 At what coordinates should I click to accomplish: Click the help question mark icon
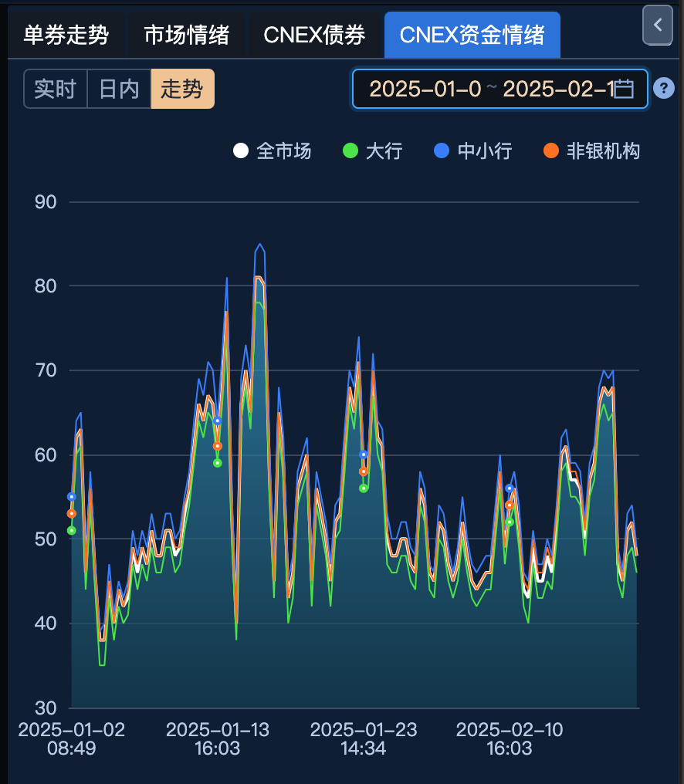pyautogui.click(x=664, y=89)
